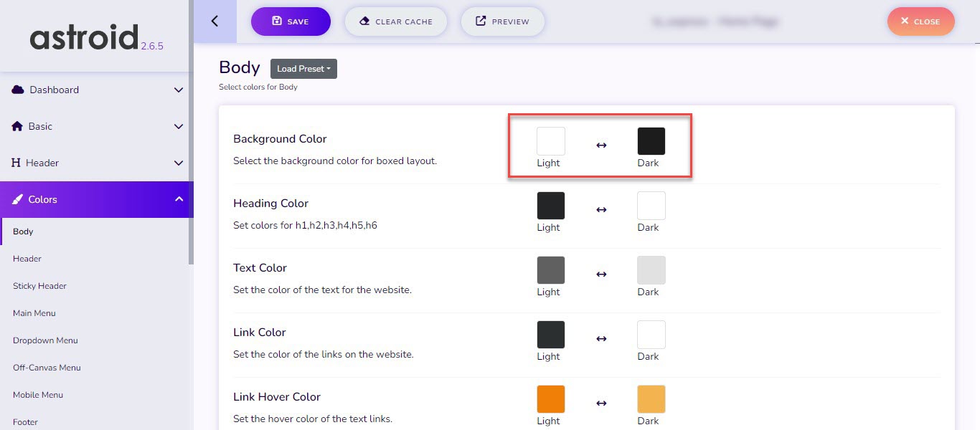This screenshot has height=430, width=980.
Task: Click the sidebar vertical scrollbar
Action: coord(191,133)
